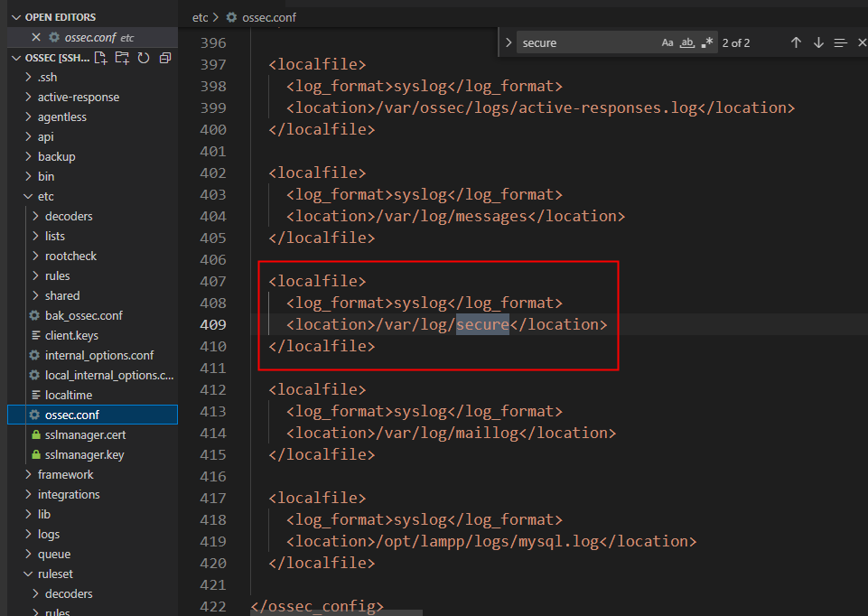Image resolution: width=868 pixels, height=616 pixels.
Task: Open bak_ossec.conf file
Action: (x=84, y=315)
